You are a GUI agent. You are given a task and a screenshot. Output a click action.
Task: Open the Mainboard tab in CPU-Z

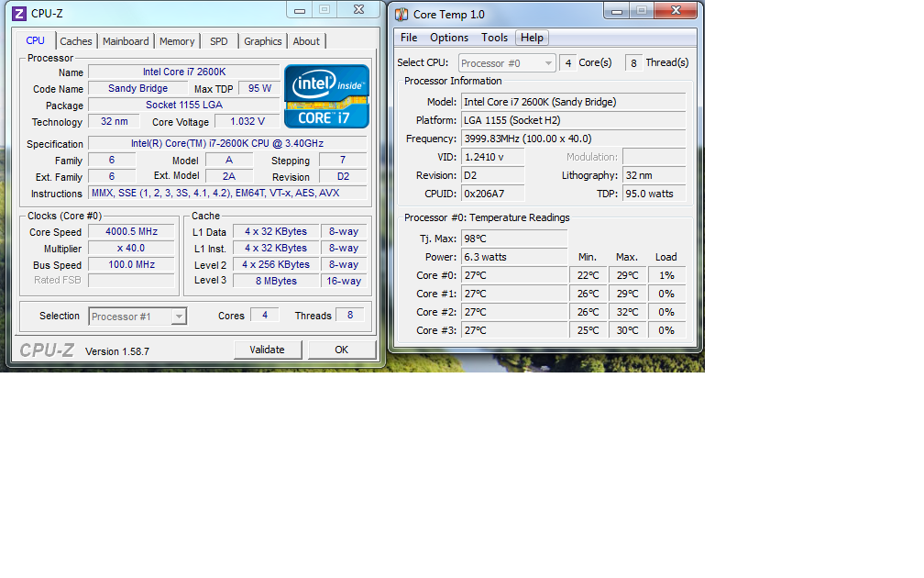tap(126, 41)
